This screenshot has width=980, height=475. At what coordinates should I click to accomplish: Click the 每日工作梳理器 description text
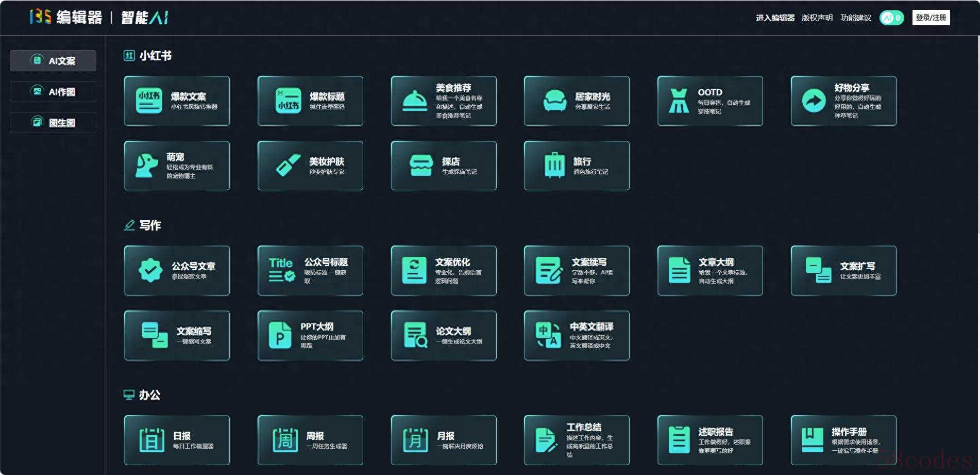pos(193,446)
